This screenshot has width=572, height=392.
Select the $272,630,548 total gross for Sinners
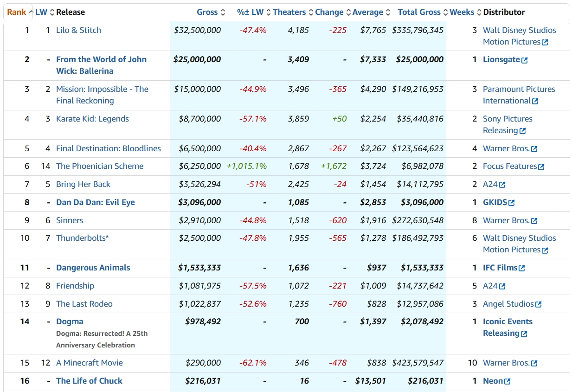(x=418, y=220)
